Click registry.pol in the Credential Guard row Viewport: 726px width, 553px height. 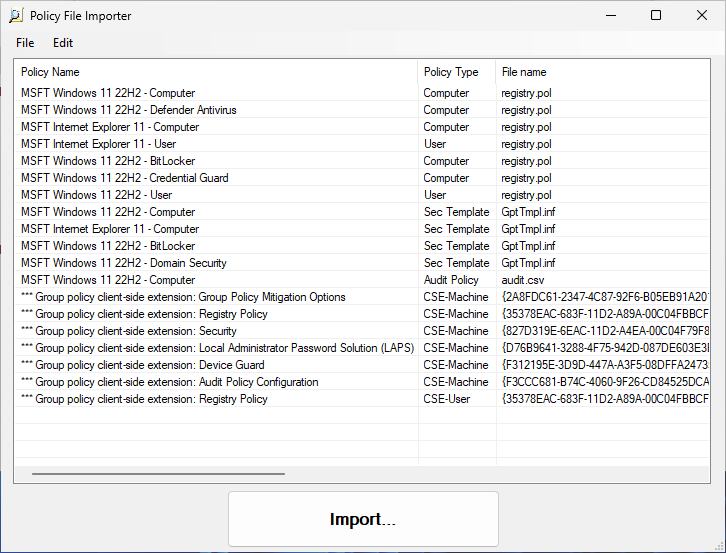[526, 178]
